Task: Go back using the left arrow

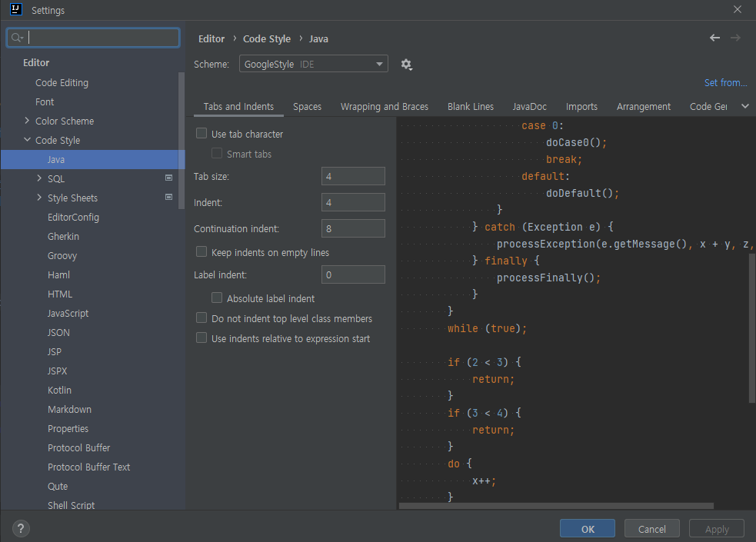Action: tap(714, 38)
